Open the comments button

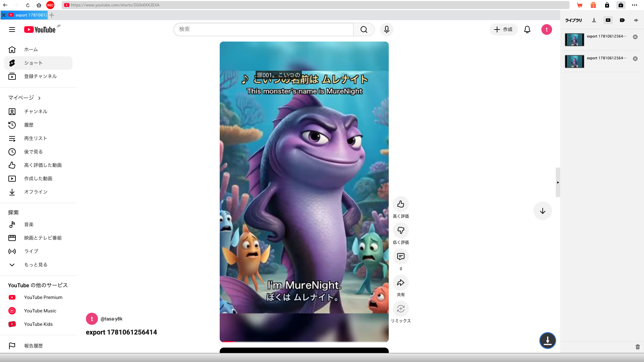(x=401, y=256)
